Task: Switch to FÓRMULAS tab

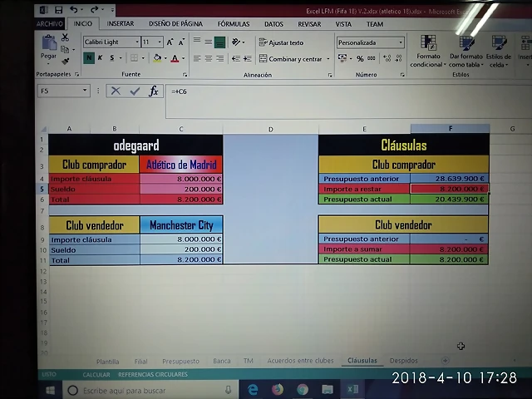Action: [234, 24]
